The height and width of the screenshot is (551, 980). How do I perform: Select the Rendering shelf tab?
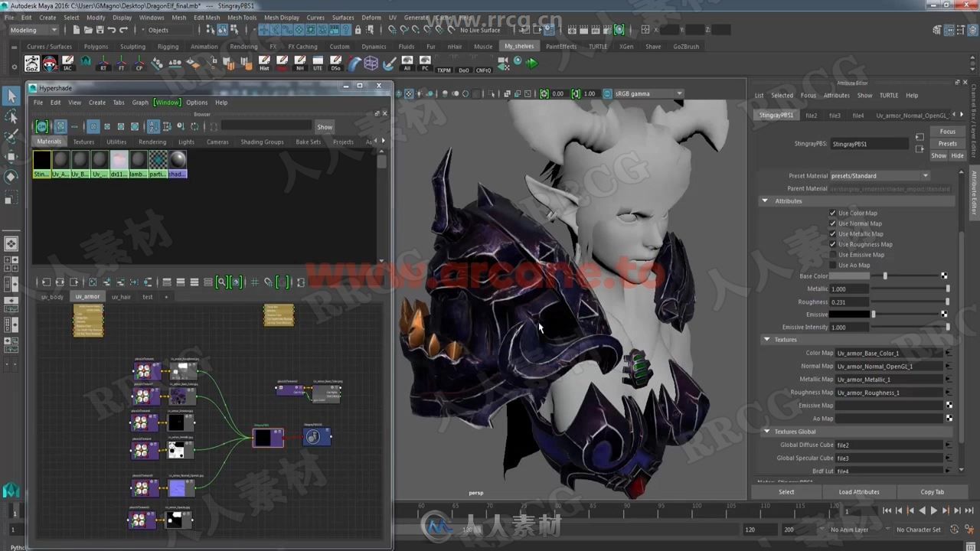click(243, 46)
